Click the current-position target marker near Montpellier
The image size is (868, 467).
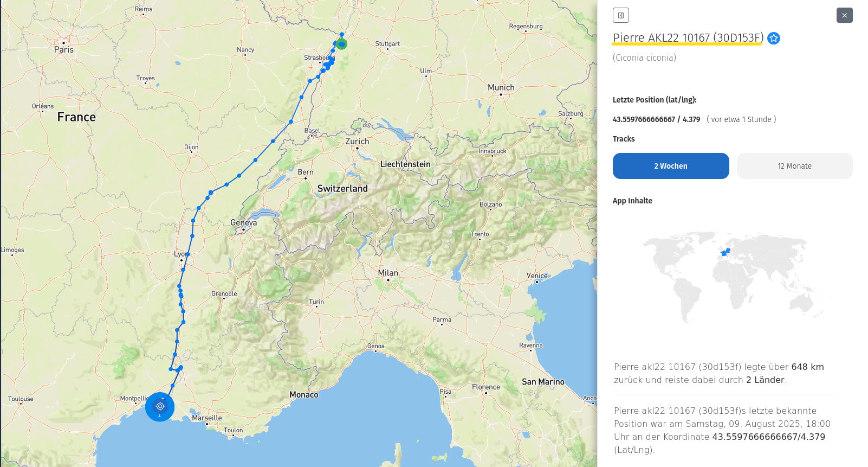pyautogui.click(x=160, y=406)
